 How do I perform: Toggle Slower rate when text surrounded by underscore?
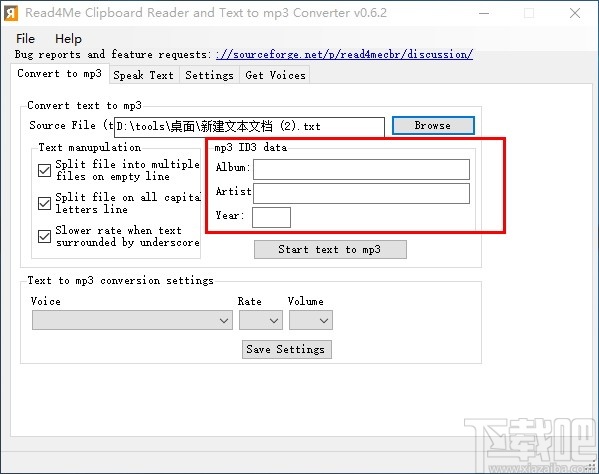44,236
